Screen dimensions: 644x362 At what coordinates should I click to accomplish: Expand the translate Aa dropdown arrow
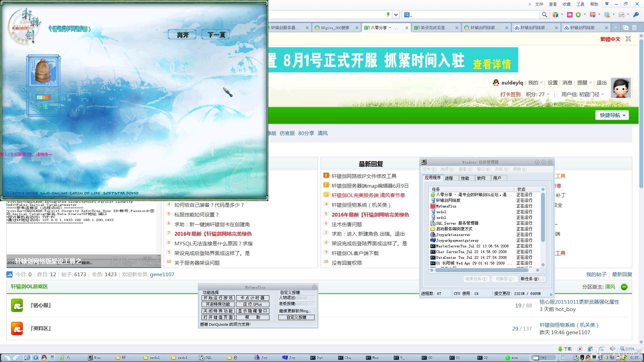(x=599, y=14)
